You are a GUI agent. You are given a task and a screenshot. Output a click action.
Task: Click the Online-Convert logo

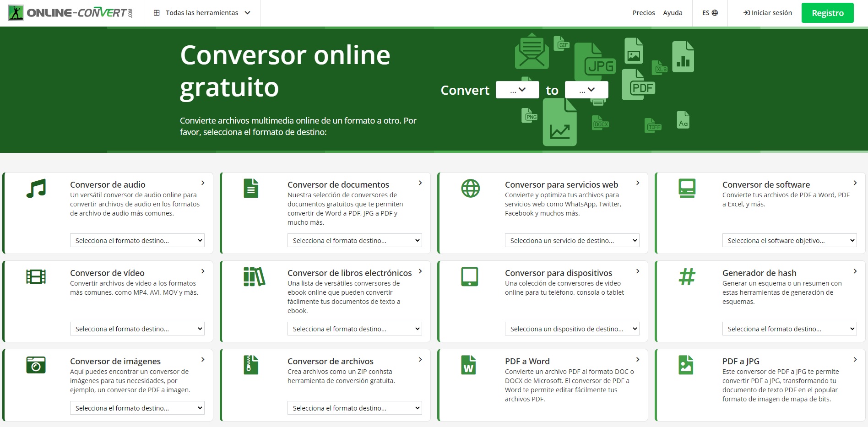coord(72,12)
